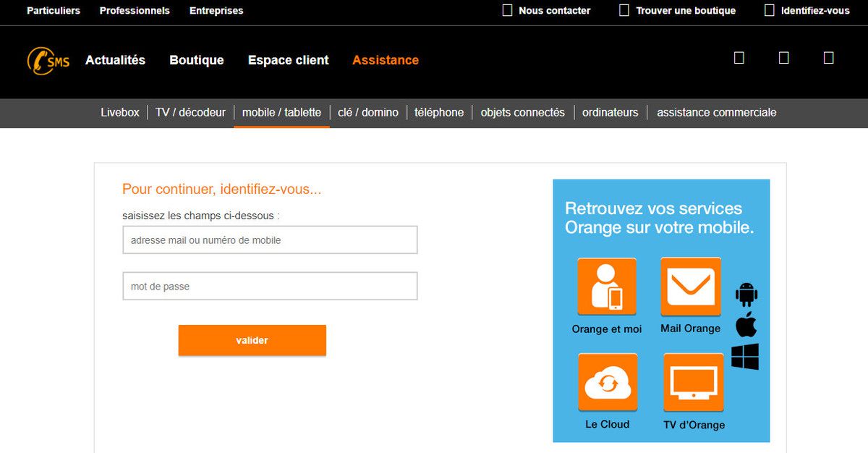
Task: Click the Apple logo icon
Action: click(x=746, y=326)
